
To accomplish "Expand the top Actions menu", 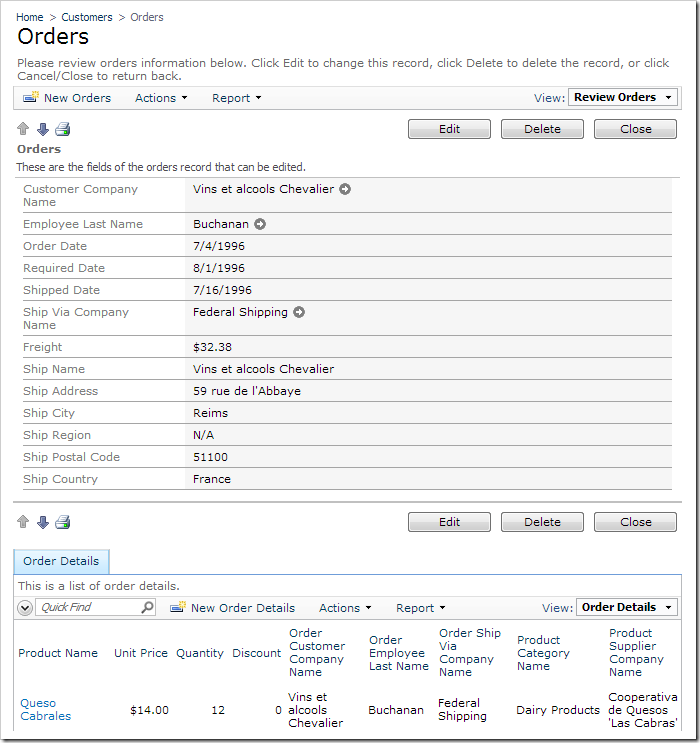I will tap(160, 98).
